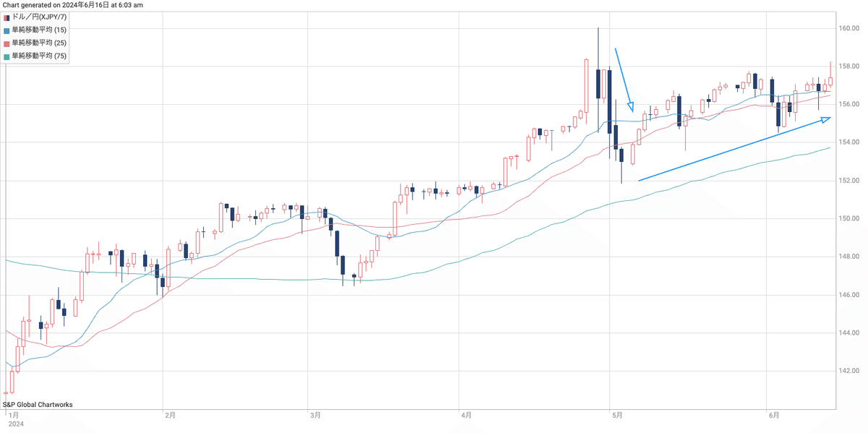Click the 5月 label on the time axis
Image resolution: width=868 pixels, height=433 pixels.
pos(617,416)
